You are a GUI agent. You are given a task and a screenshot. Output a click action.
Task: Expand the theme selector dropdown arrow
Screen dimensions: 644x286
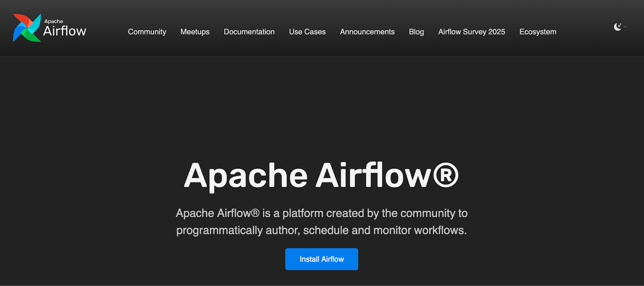(625, 27)
